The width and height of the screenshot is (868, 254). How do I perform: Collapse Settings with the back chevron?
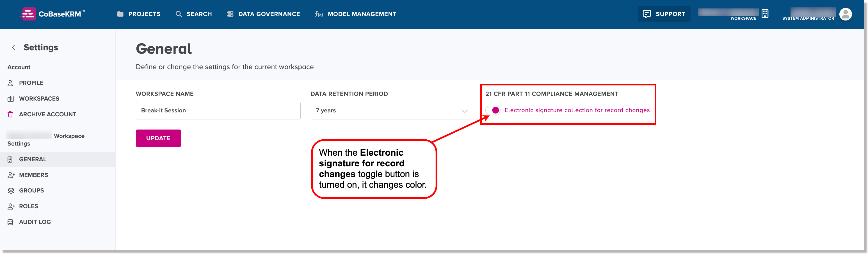[13, 47]
